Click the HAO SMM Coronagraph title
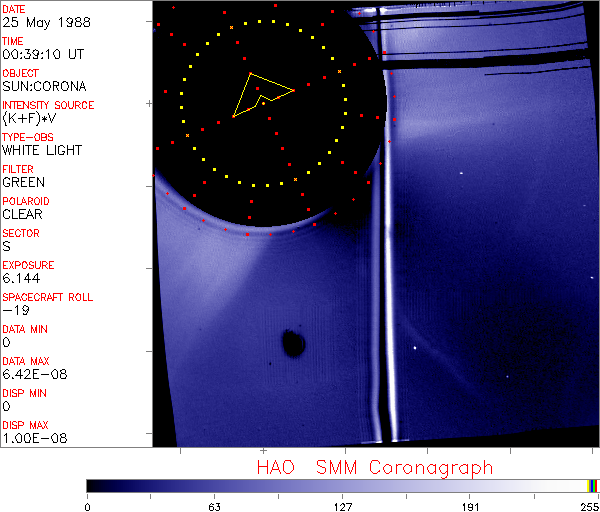The height and width of the screenshot is (512, 600). pyautogui.click(x=375, y=467)
